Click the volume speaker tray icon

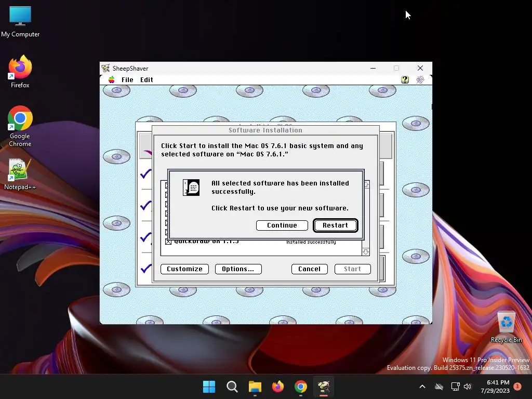[468, 387]
